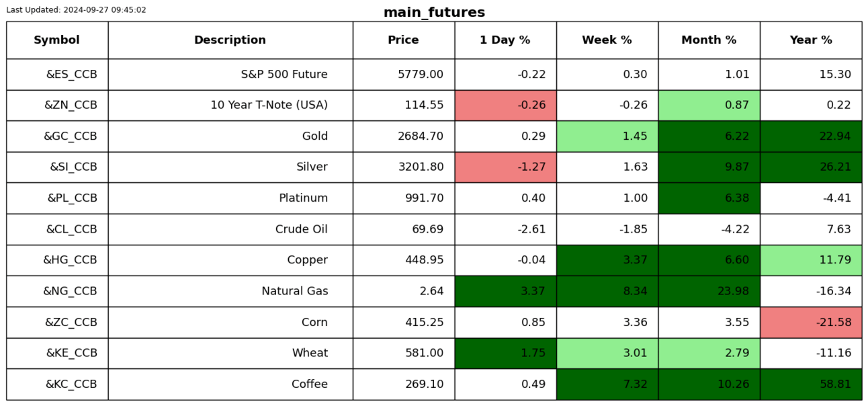Screen dimensions: 868x406
Task: Click the Week % column header
Action: [x=607, y=40]
